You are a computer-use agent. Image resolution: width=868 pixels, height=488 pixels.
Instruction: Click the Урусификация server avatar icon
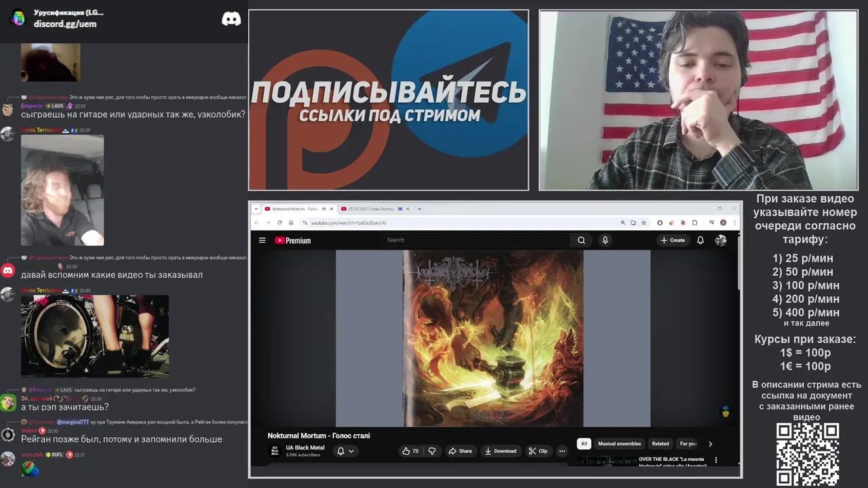click(18, 18)
